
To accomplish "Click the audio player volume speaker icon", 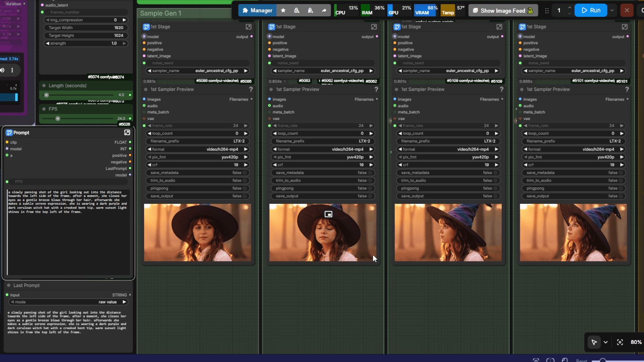I will [2, 70].
